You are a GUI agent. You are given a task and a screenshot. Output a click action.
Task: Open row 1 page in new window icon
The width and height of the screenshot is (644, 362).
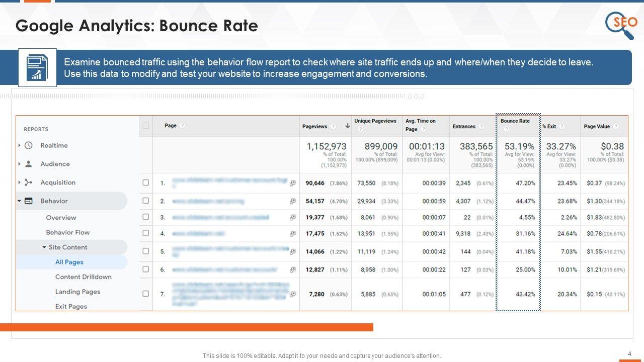[x=292, y=183]
